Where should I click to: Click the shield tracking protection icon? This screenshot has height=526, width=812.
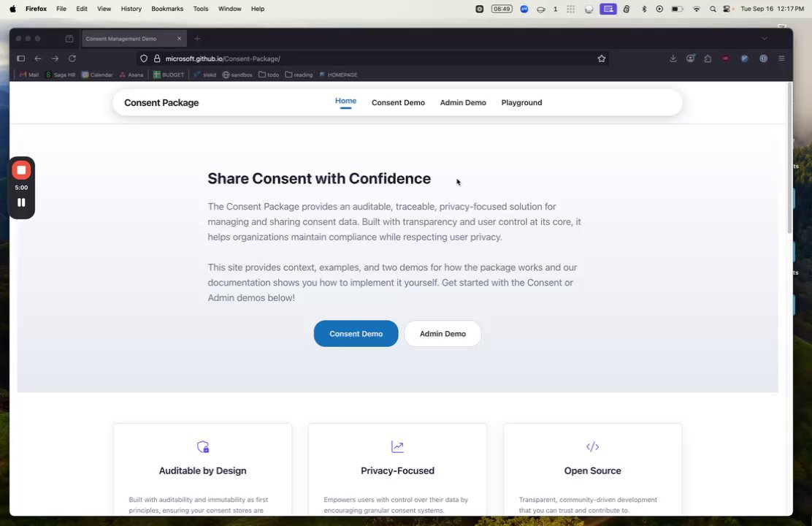tap(144, 58)
